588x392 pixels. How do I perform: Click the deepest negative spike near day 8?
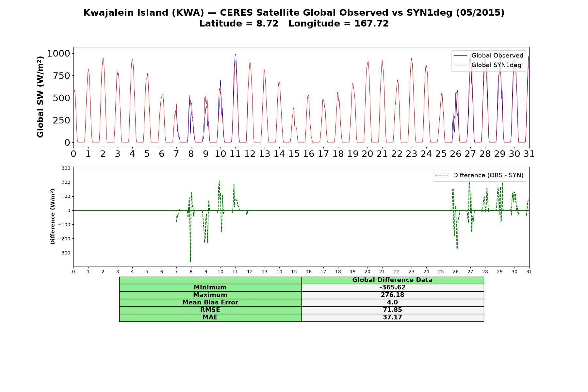tap(190, 261)
